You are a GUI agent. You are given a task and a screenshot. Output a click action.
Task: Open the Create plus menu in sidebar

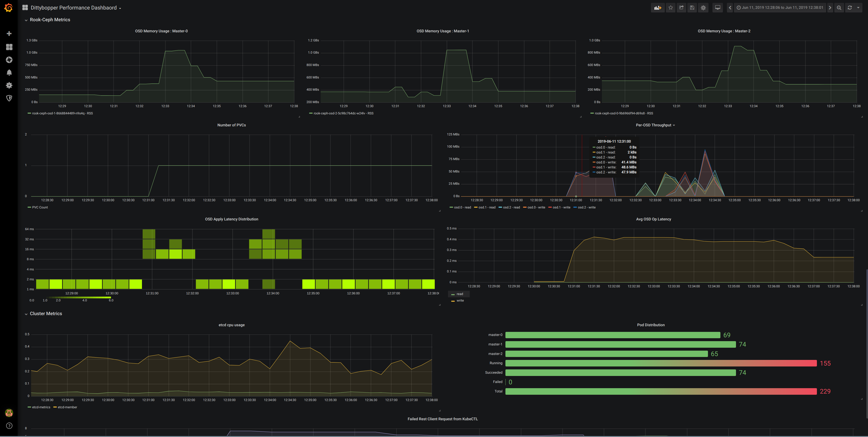(x=9, y=34)
